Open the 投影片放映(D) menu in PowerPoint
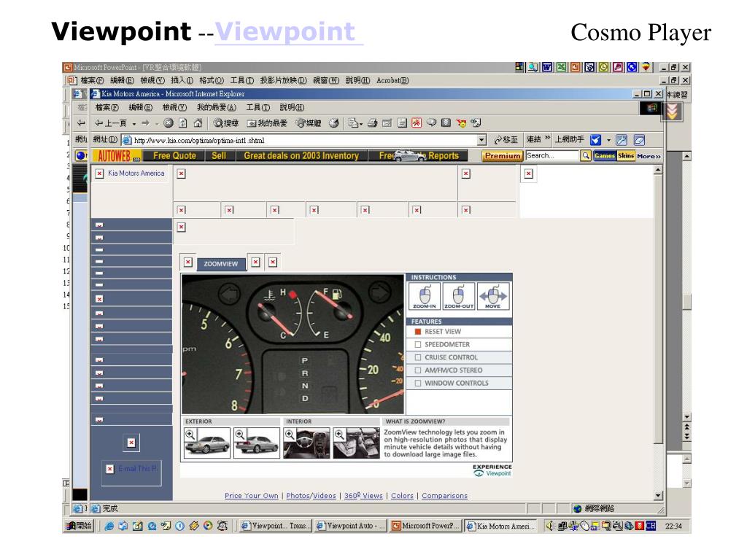The width and height of the screenshot is (747, 560). [x=284, y=80]
